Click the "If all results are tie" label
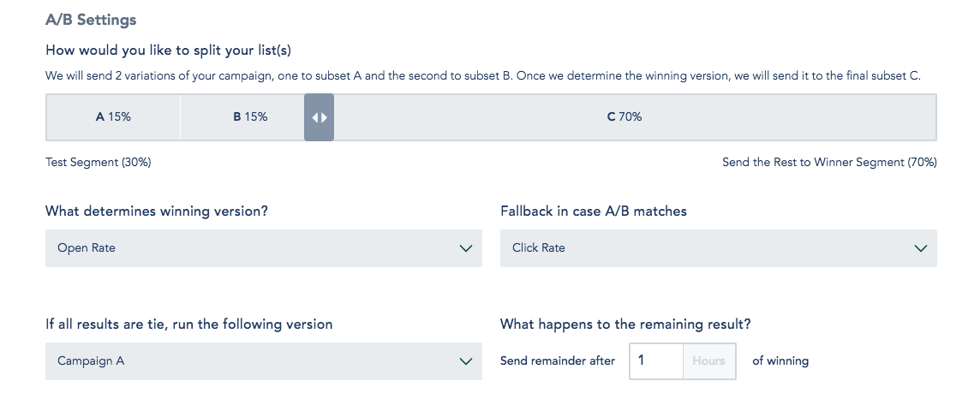The height and width of the screenshot is (405, 980). [189, 325]
